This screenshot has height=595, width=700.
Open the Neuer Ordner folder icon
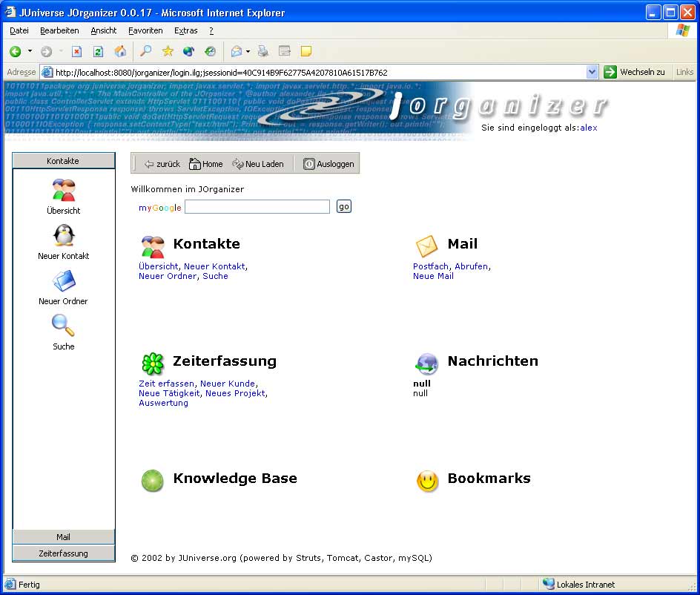(x=64, y=281)
